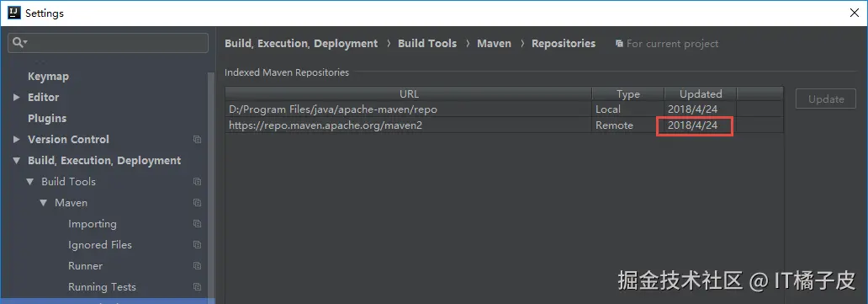Collapse the Maven node arrow
868x304 pixels.
tap(43, 202)
